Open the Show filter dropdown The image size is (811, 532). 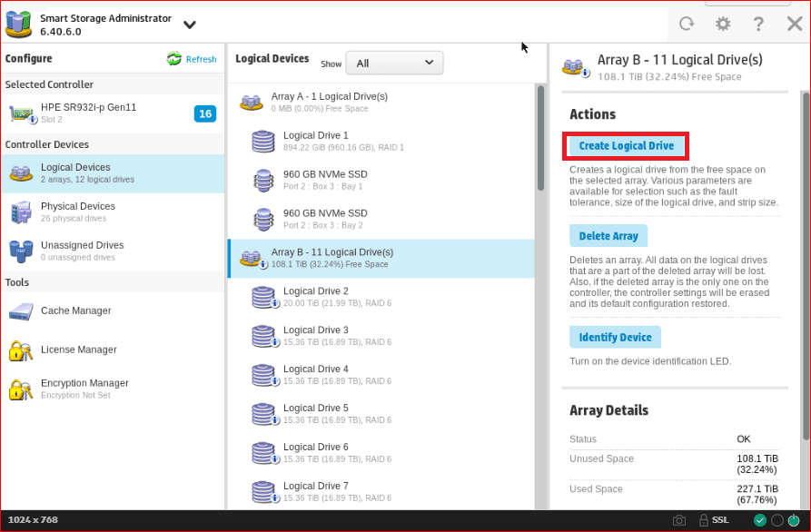tap(394, 64)
